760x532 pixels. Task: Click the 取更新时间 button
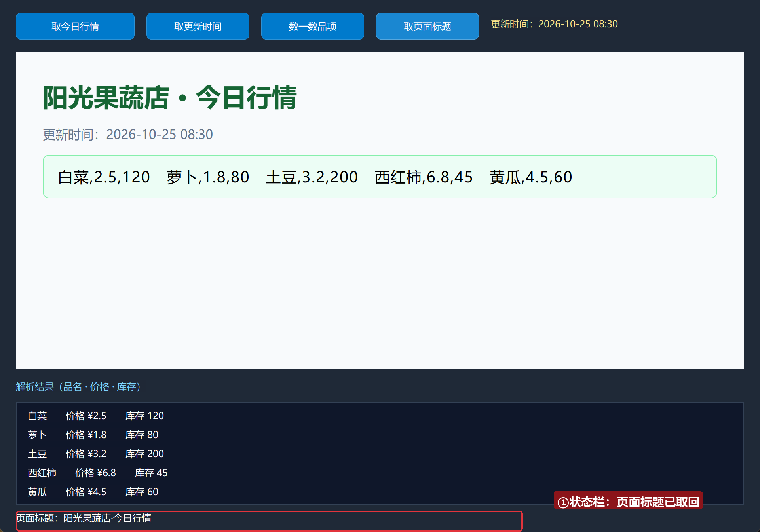198,26
